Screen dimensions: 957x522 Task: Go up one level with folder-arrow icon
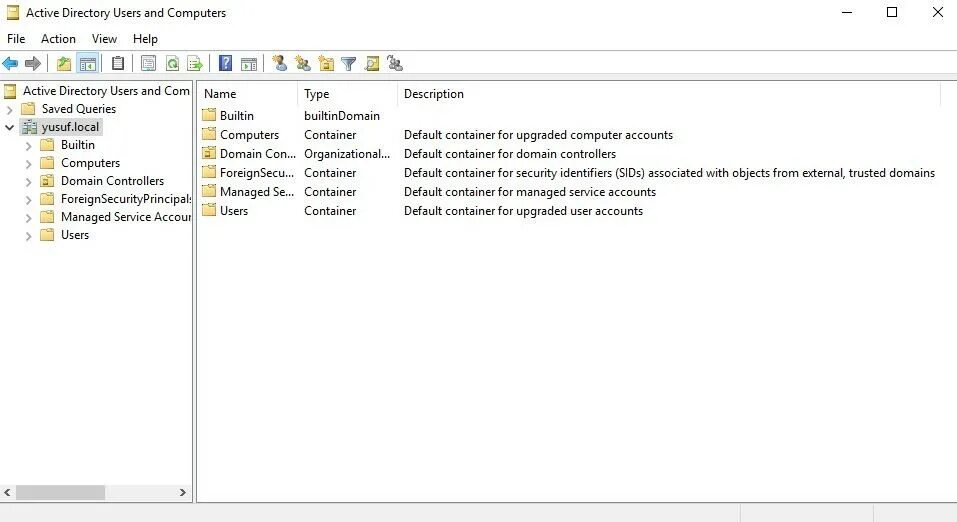(x=63, y=63)
